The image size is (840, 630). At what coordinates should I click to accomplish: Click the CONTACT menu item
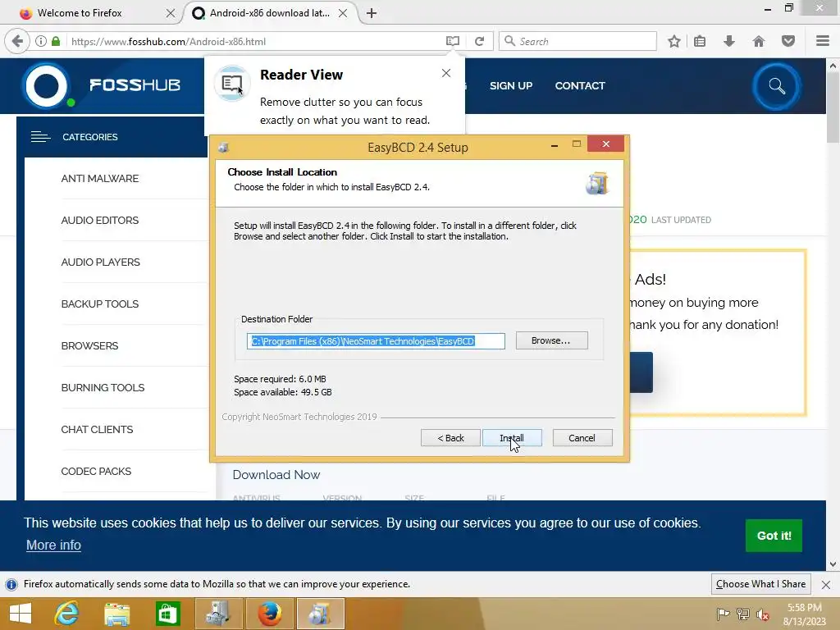(x=580, y=85)
